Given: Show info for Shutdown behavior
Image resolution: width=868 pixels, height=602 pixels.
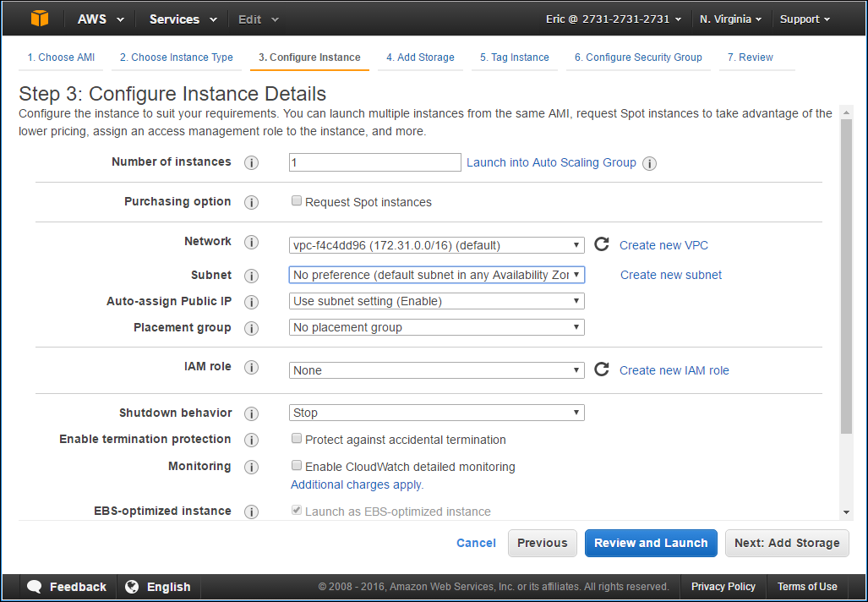Looking at the screenshot, I should [251, 413].
